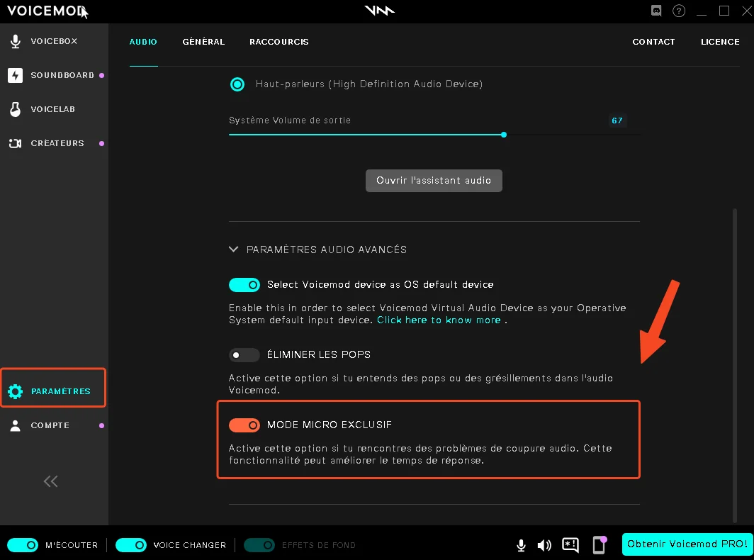Open the Voicebox microphone icon
754x560 pixels.
(16, 41)
